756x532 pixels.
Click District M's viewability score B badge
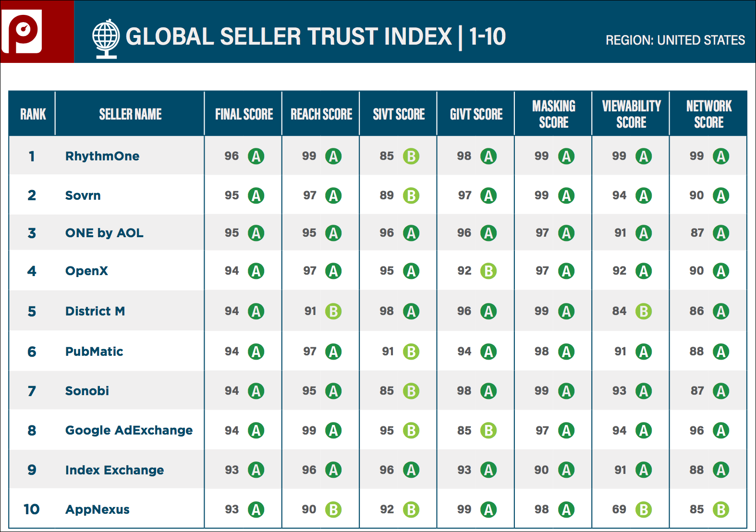click(644, 311)
